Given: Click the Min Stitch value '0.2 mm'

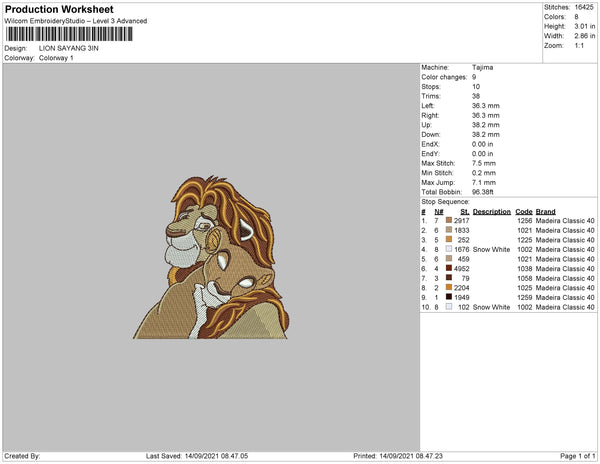Looking at the screenshot, I should (484, 173).
